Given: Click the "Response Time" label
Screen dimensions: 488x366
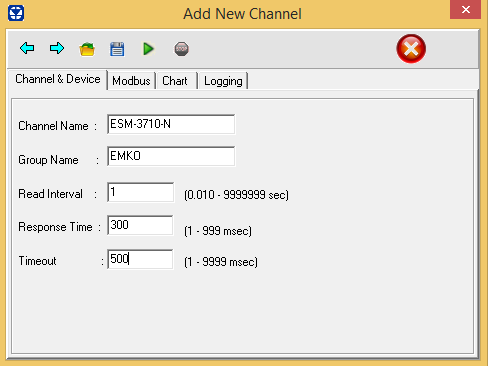Looking at the screenshot, I should pos(55,227).
